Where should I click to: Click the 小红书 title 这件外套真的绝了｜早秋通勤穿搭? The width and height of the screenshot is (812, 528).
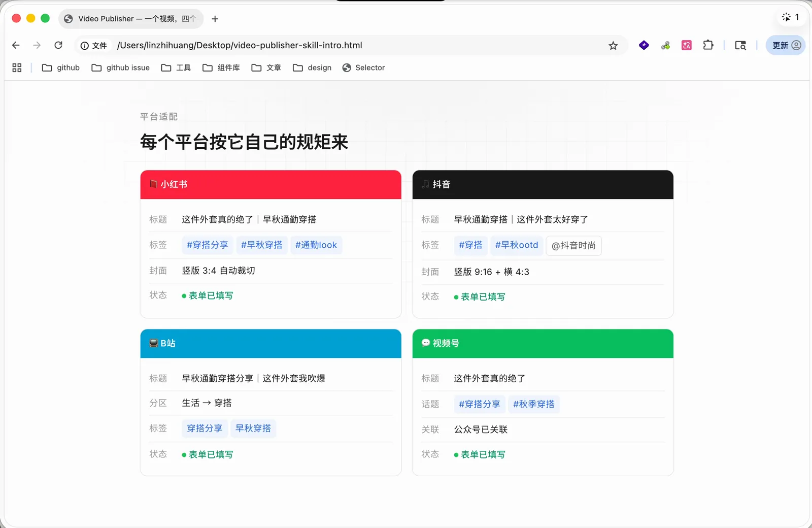249,219
